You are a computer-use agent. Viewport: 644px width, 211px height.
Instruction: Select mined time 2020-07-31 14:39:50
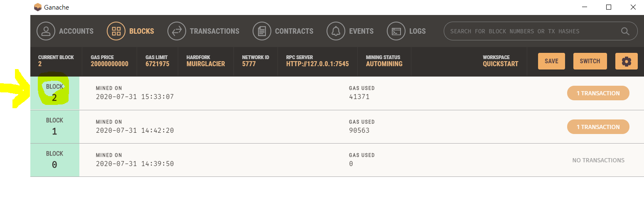point(135,164)
